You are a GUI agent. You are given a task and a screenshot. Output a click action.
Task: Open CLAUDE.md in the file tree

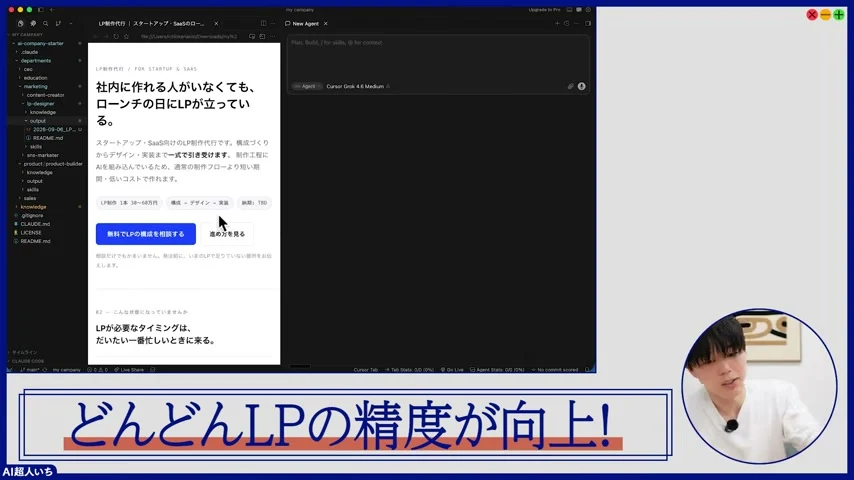(35, 224)
